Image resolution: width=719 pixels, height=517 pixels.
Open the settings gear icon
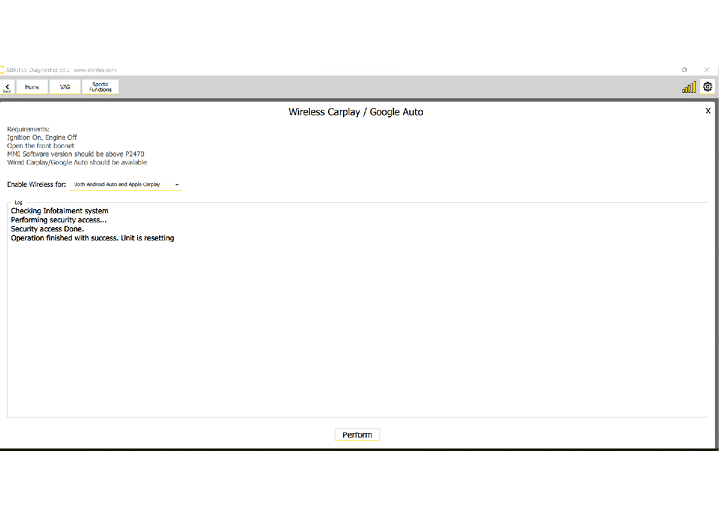(x=707, y=87)
